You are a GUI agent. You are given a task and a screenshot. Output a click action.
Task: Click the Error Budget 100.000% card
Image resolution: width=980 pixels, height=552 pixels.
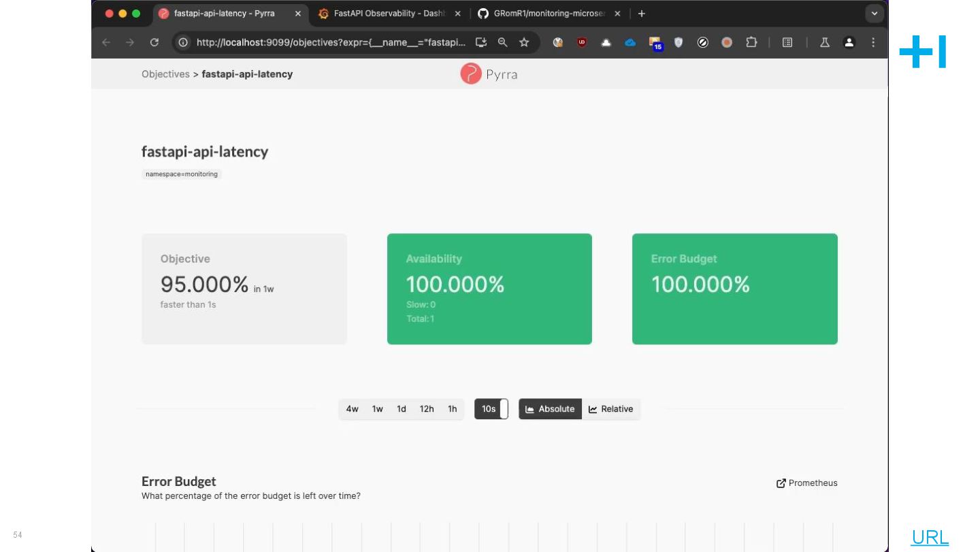coord(735,289)
